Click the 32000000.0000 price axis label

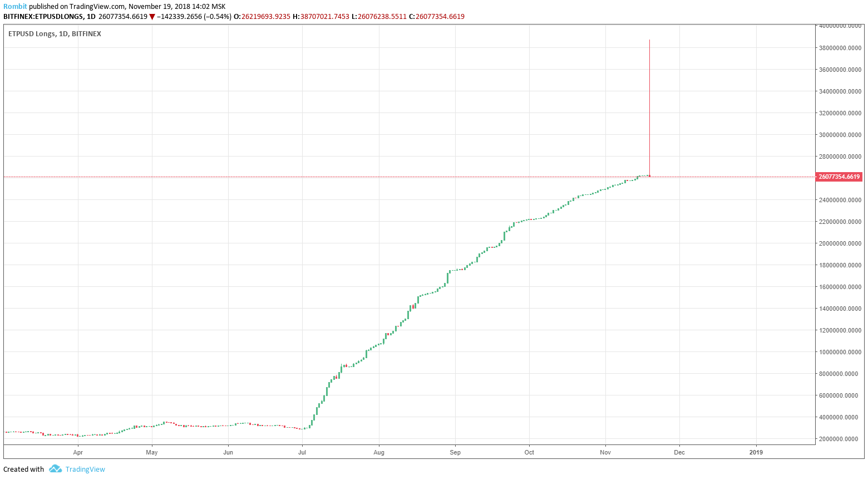pos(840,113)
